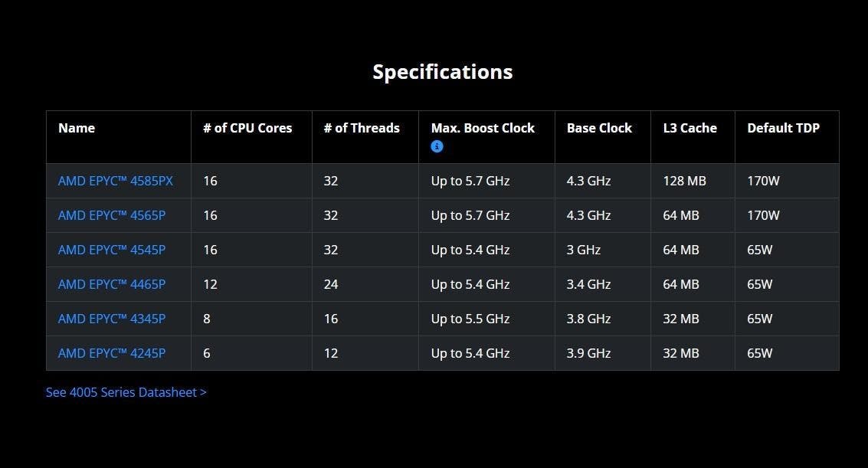This screenshot has width=868, height=468.
Task: Click the Specifications heading
Action: tap(442, 72)
